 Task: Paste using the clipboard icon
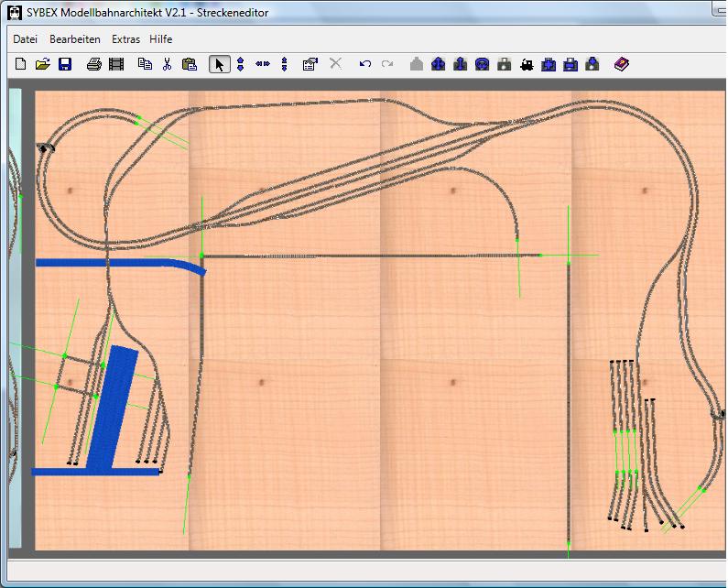[190, 64]
